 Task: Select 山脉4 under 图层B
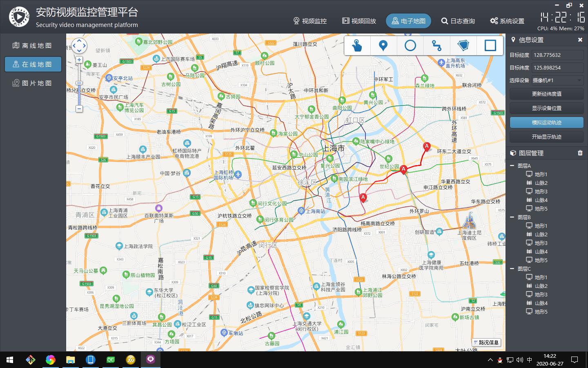541,251
